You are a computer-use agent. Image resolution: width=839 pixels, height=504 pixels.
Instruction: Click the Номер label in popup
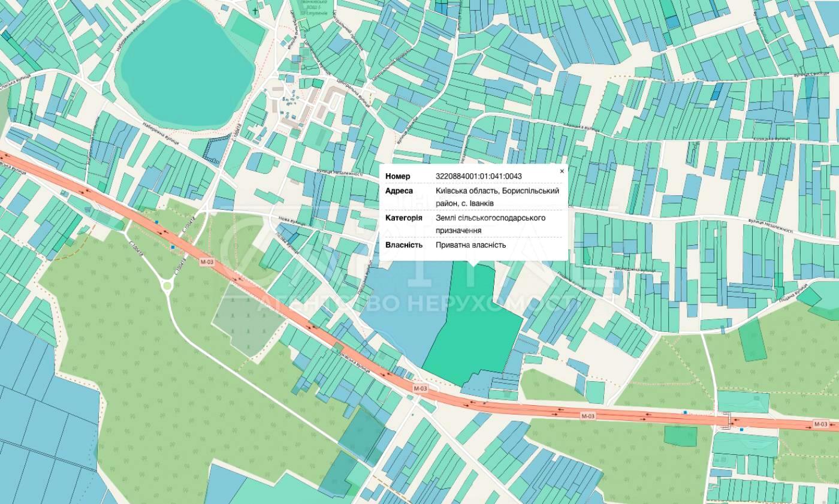(397, 176)
